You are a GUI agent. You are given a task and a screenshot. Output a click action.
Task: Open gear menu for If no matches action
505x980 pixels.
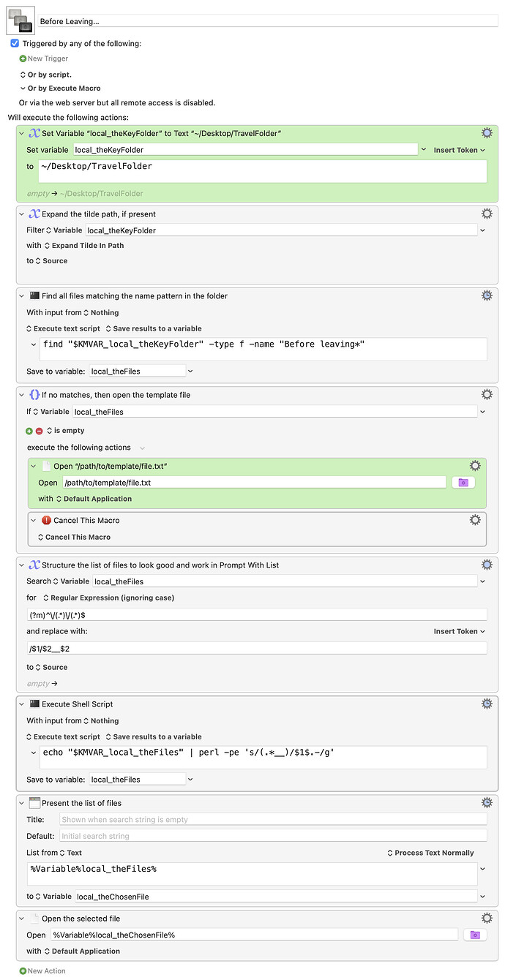point(487,394)
